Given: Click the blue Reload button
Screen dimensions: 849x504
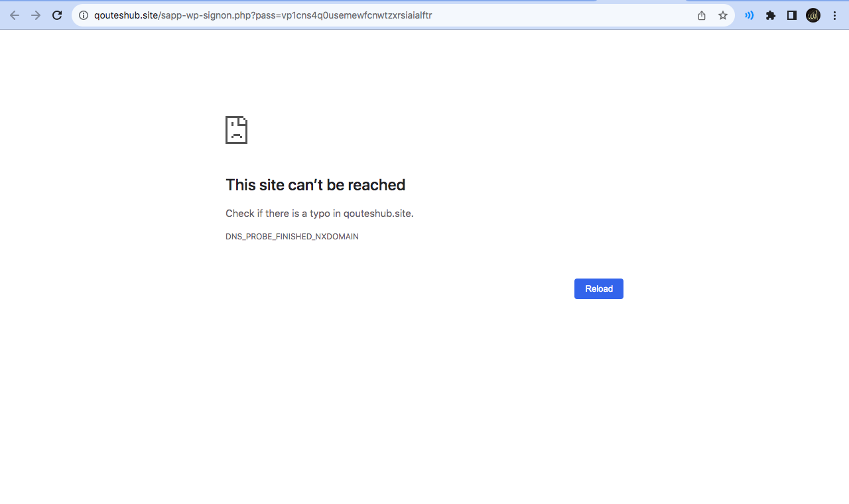Looking at the screenshot, I should (598, 288).
